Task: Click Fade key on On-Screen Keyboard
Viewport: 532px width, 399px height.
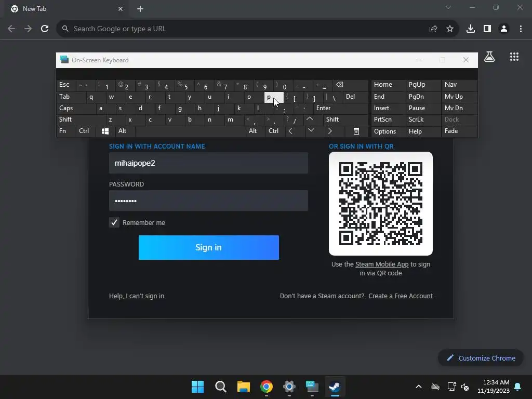Action: 459,131
